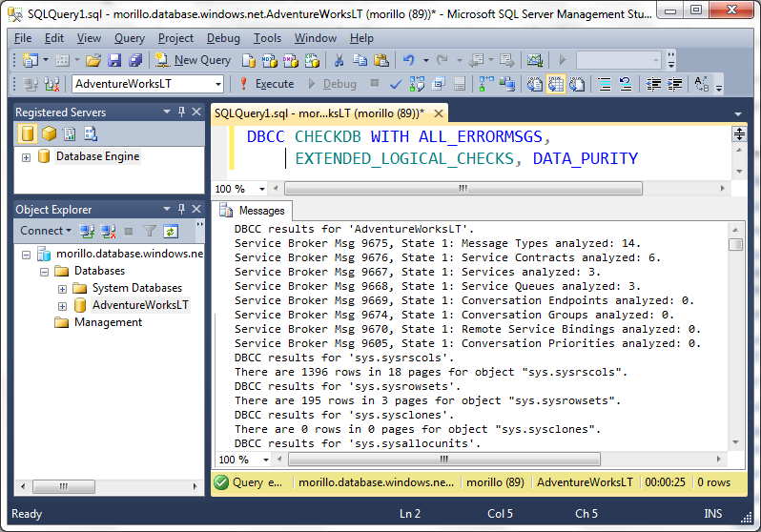Open File toolbar icon
Viewport: 761px width, 532px height.
[93, 60]
